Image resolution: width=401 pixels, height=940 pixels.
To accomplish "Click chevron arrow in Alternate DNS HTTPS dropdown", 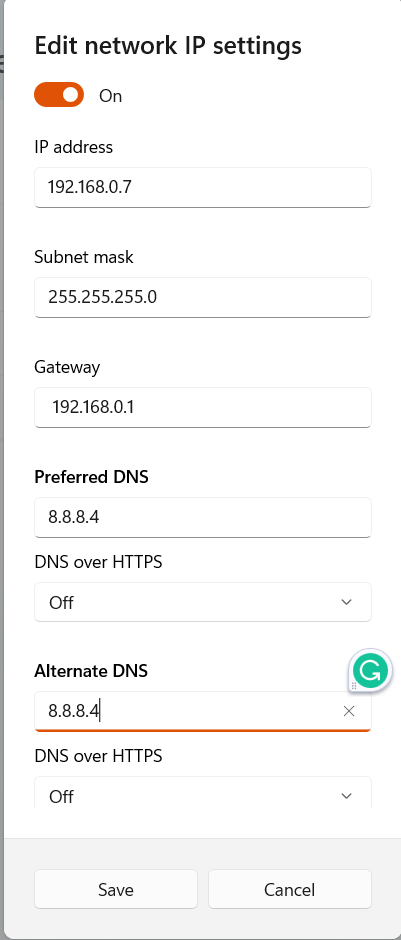I will click(346, 796).
